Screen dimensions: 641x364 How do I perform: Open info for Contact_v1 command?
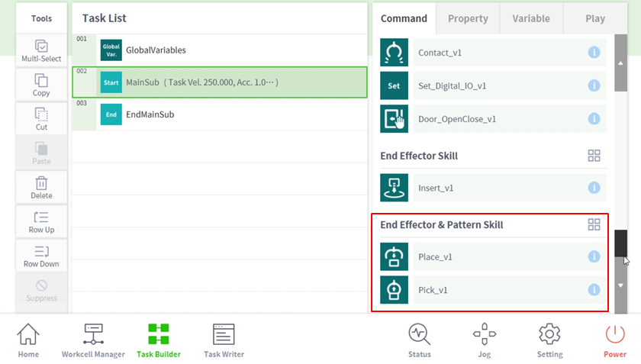click(594, 53)
